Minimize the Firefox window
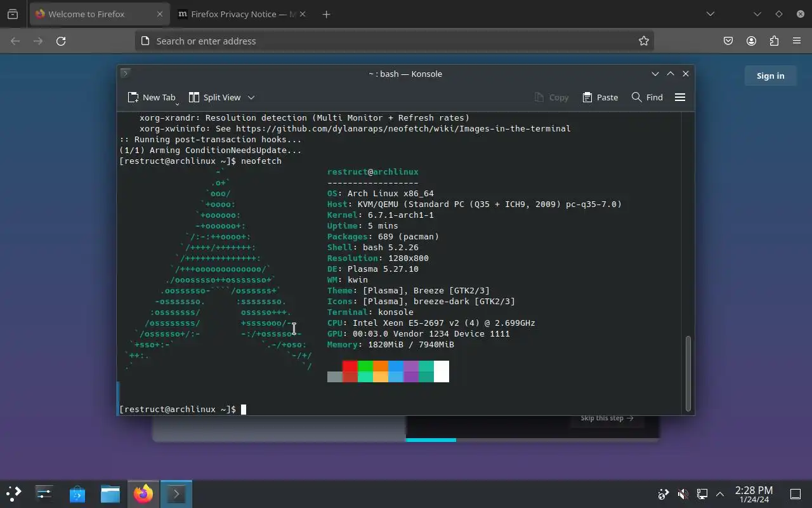 click(x=757, y=14)
